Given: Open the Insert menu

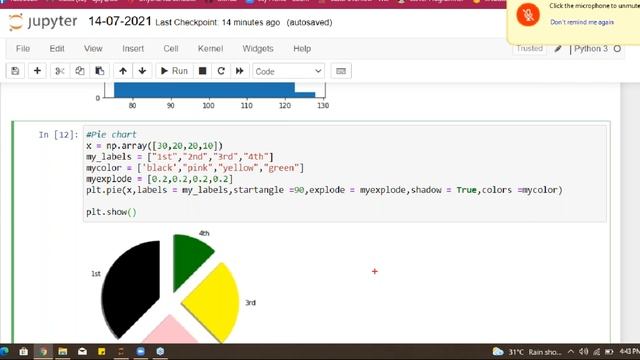Looking at the screenshot, I should point(133,49).
